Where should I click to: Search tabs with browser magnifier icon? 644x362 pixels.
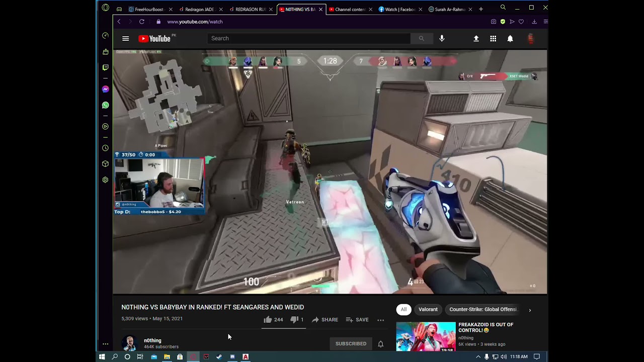coord(503,8)
